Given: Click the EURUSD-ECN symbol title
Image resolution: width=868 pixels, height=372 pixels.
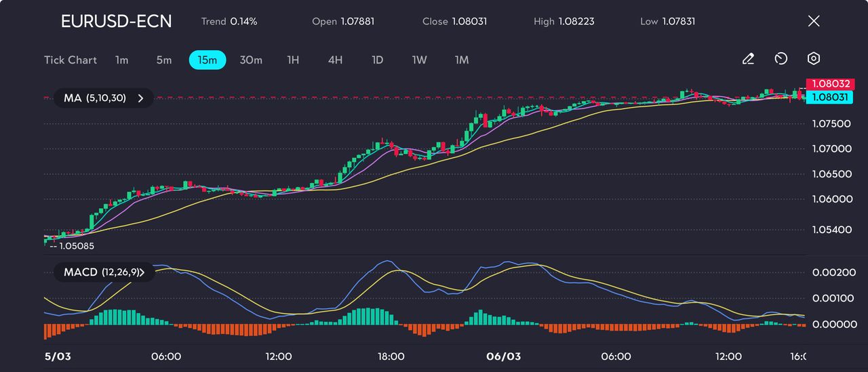Looking at the screenshot, I should pos(116,21).
